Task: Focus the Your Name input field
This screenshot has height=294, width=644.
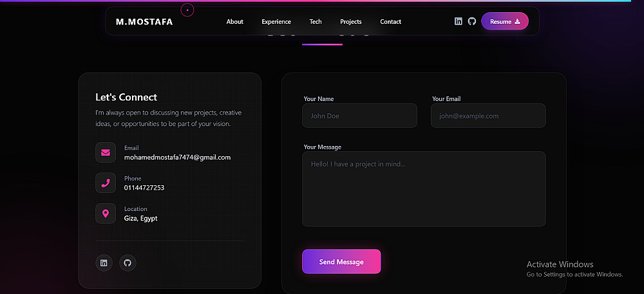Action: click(360, 116)
